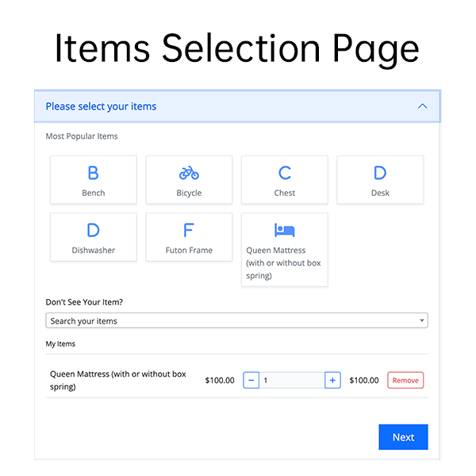Click the Queen Mattress bed icon
The image size is (476, 476).
coord(284,230)
